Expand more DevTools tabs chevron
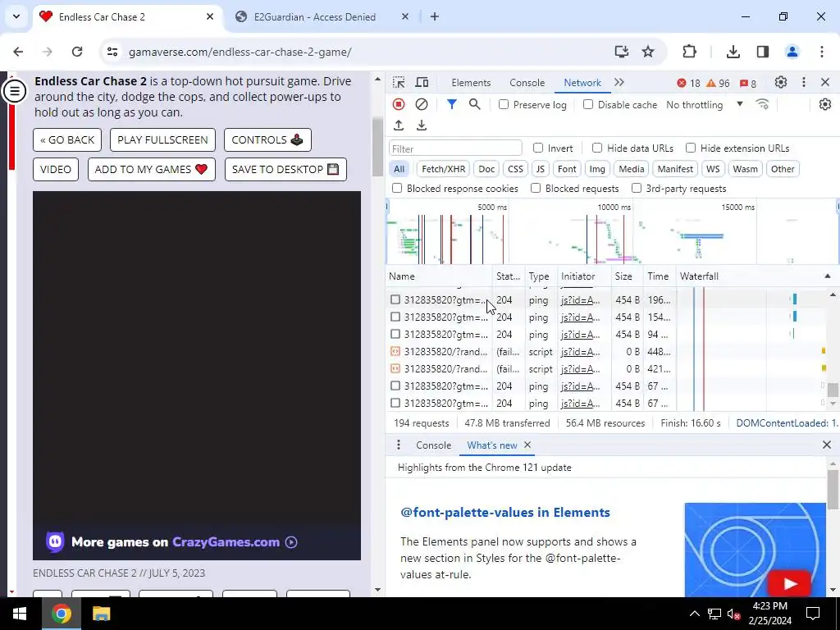 point(619,83)
